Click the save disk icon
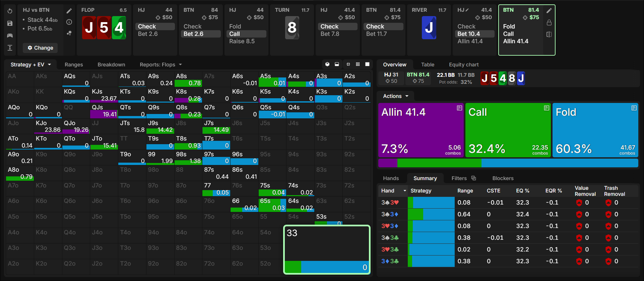Screen dimensions: 644x281 tap(10, 23)
